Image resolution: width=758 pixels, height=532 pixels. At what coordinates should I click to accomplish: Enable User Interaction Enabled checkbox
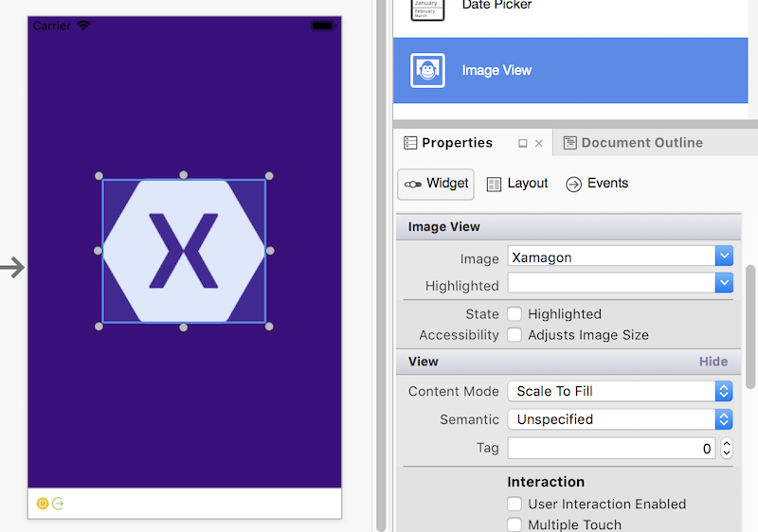coord(514,504)
